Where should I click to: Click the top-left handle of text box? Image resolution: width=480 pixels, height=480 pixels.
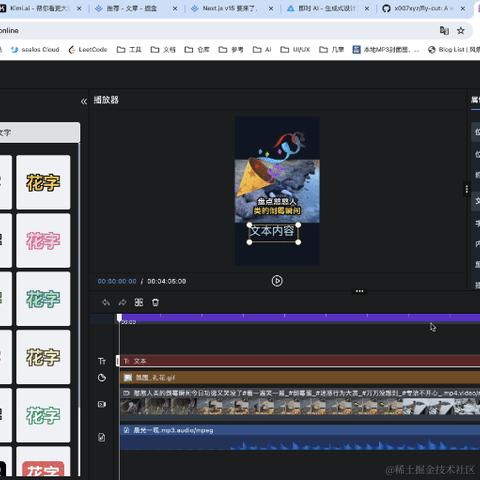coord(249,225)
